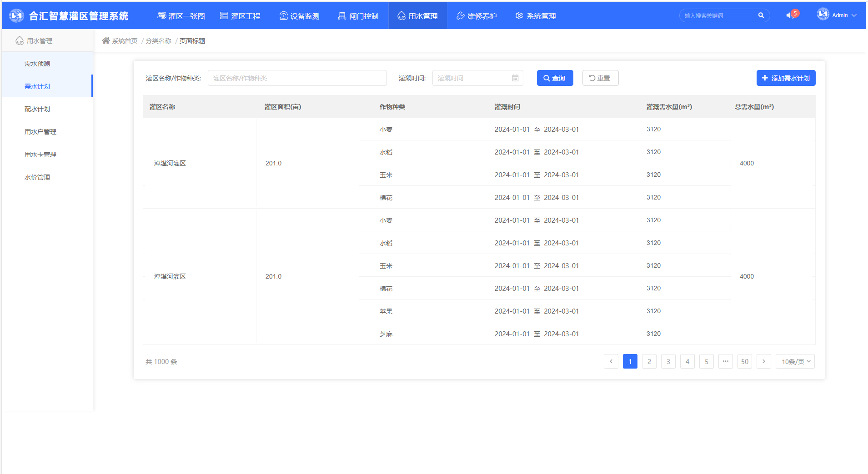Open the calendar picker in 灌溉时间 field
The image size is (868, 474).
tap(515, 78)
